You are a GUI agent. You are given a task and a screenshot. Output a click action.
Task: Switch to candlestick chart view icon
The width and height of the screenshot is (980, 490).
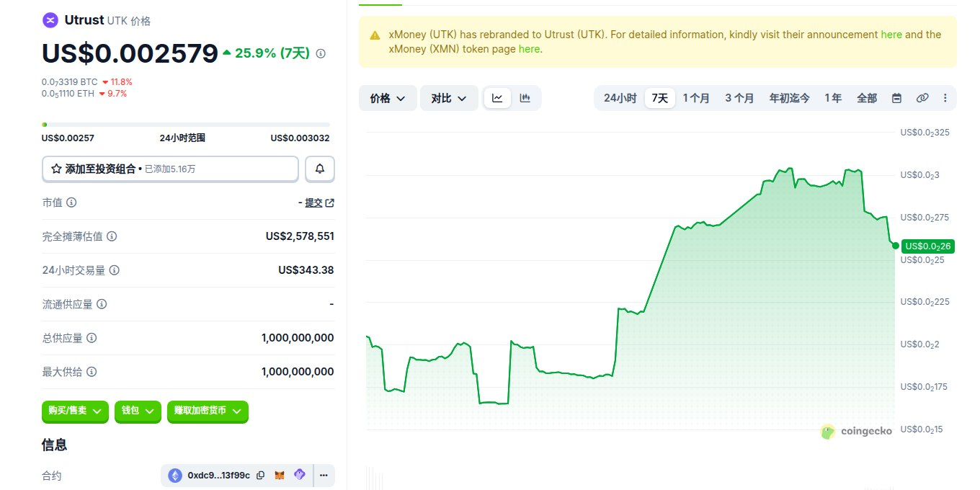click(x=525, y=98)
